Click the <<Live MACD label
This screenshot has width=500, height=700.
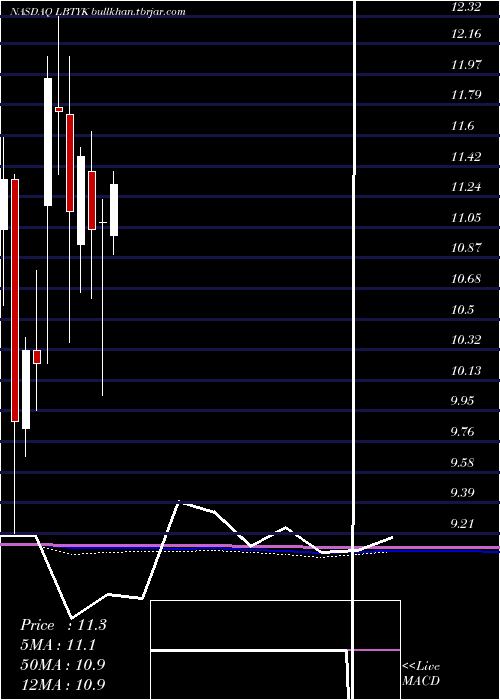[421, 673]
